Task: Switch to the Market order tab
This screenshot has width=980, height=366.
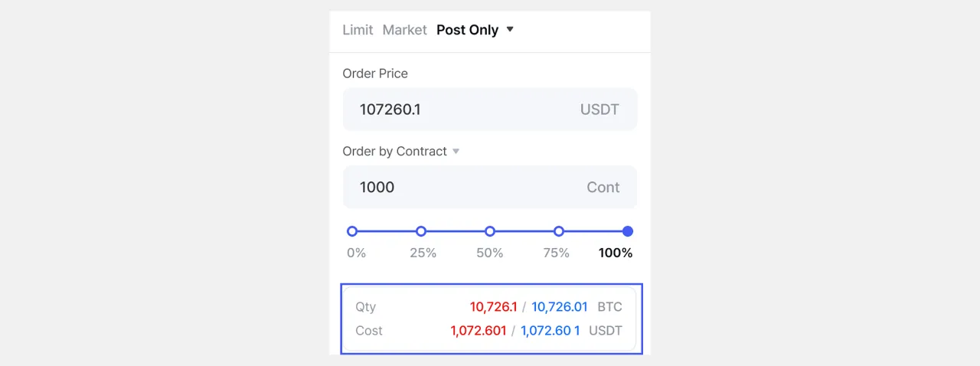Action: click(x=404, y=30)
